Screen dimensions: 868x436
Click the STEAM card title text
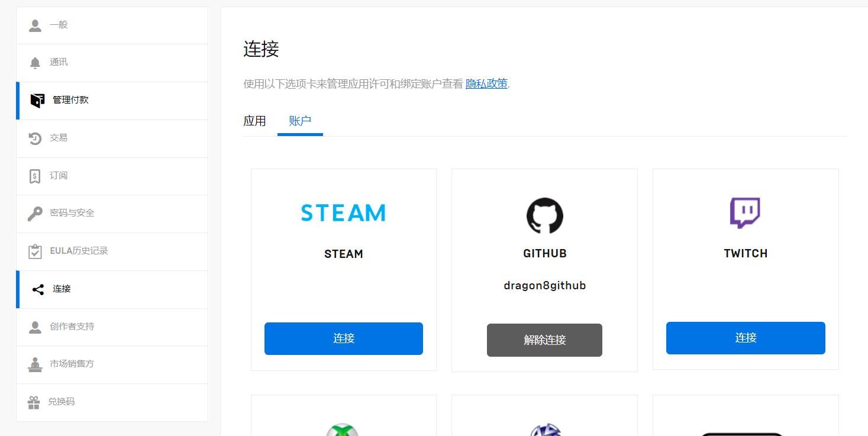[x=344, y=254]
